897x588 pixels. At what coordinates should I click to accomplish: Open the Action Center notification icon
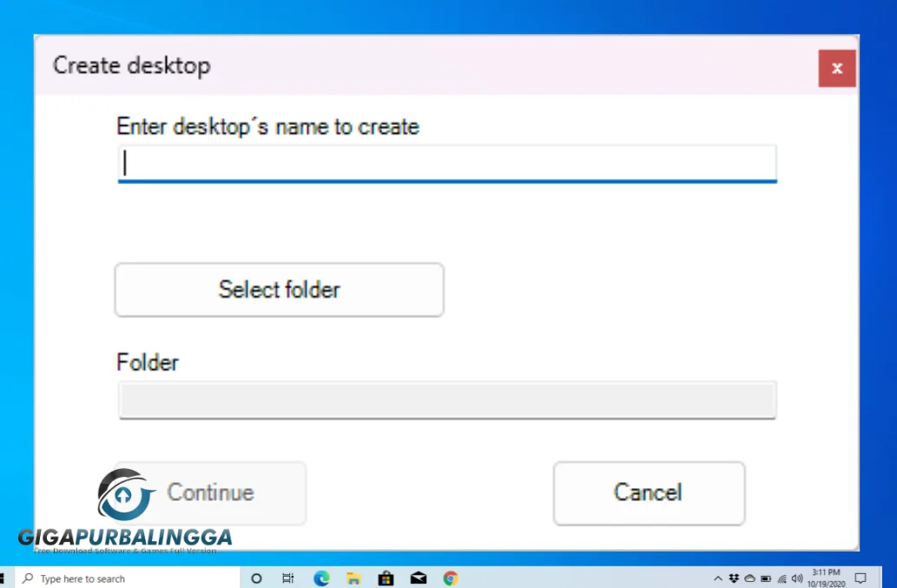pyautogui.click(x=861, y=578)
